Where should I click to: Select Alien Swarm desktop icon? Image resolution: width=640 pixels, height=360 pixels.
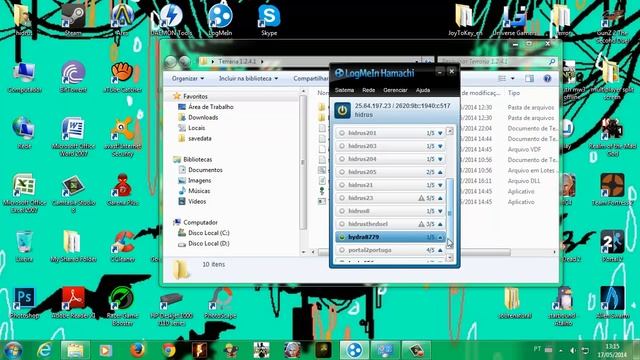(612, 303)
